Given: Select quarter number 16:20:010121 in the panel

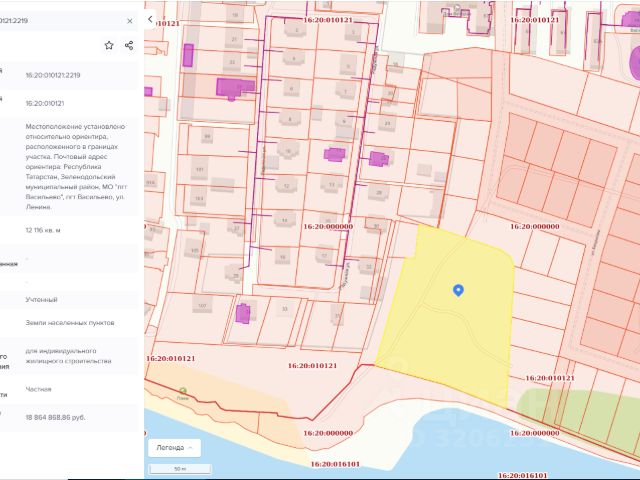Looking at the screenshot, I should click(x=45, y=102).
